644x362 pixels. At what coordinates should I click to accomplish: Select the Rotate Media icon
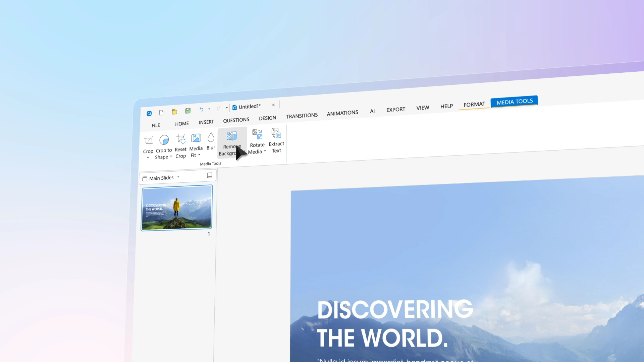click(x=257, y=134)
